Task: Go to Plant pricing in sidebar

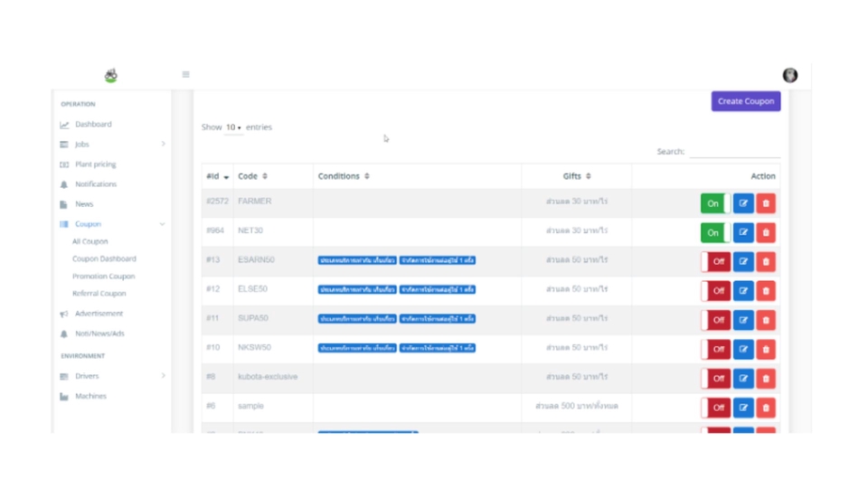Action: point(96,164)
